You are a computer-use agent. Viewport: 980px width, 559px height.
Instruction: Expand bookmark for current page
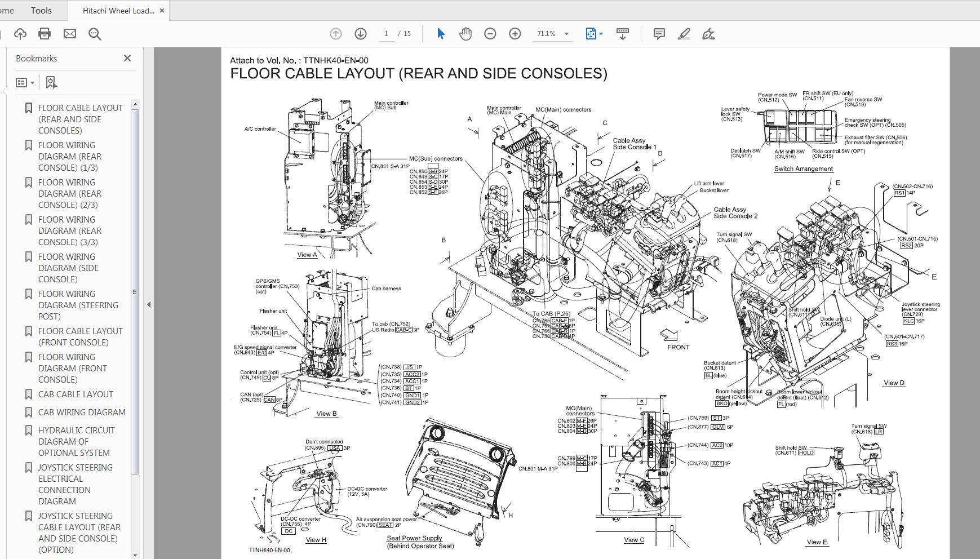pyautogui.click(x=51, y=82)
